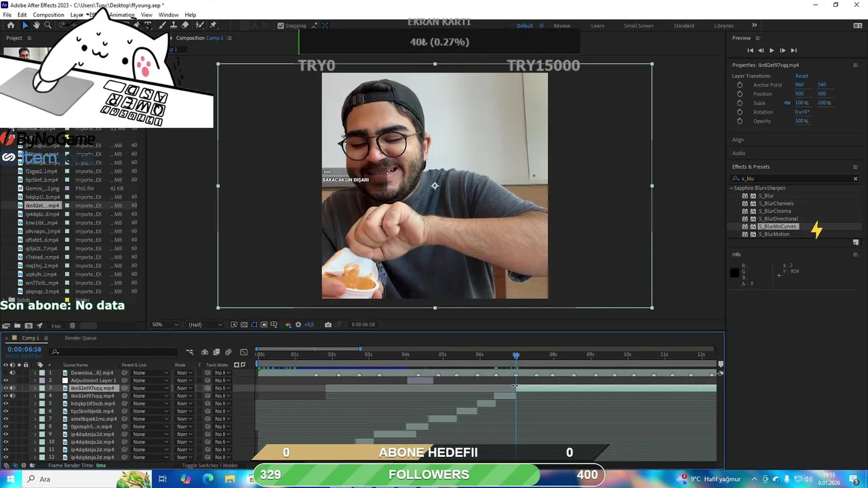Hide layer 7 amxfkqwk1rru.mp4
The image size is (868, 488).
pyautogui.click(x=5, y=419)
